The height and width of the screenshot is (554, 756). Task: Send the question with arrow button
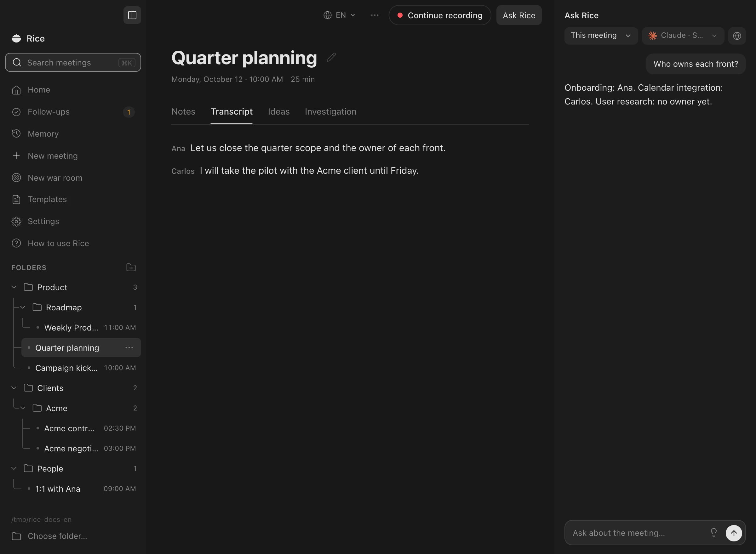[x=734, y=533]
